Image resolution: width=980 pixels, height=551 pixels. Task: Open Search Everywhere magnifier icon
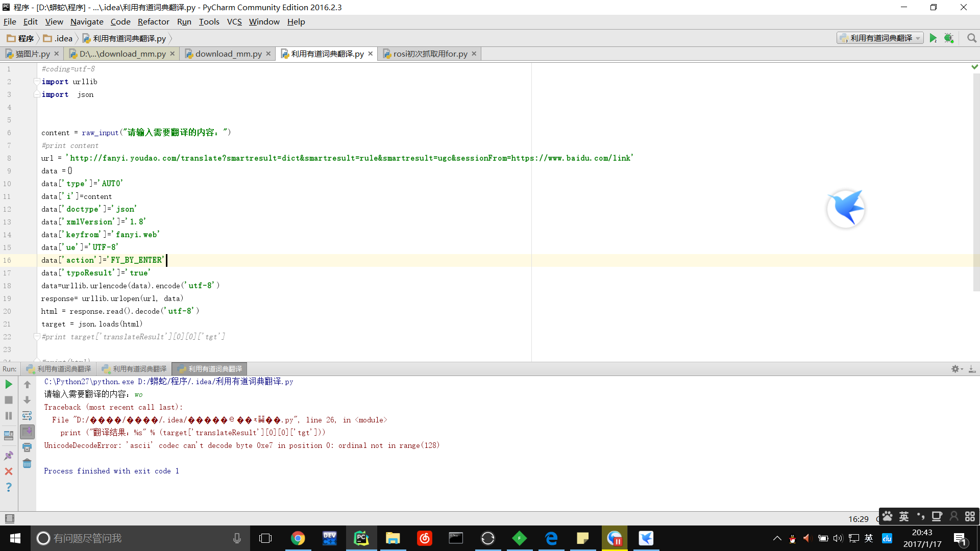971,38
